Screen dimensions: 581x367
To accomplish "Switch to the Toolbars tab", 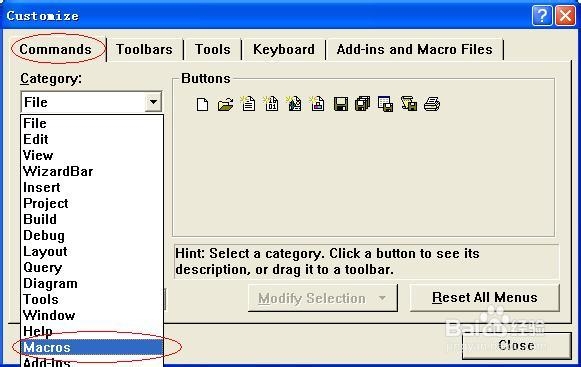I will (x=144, y=49).
